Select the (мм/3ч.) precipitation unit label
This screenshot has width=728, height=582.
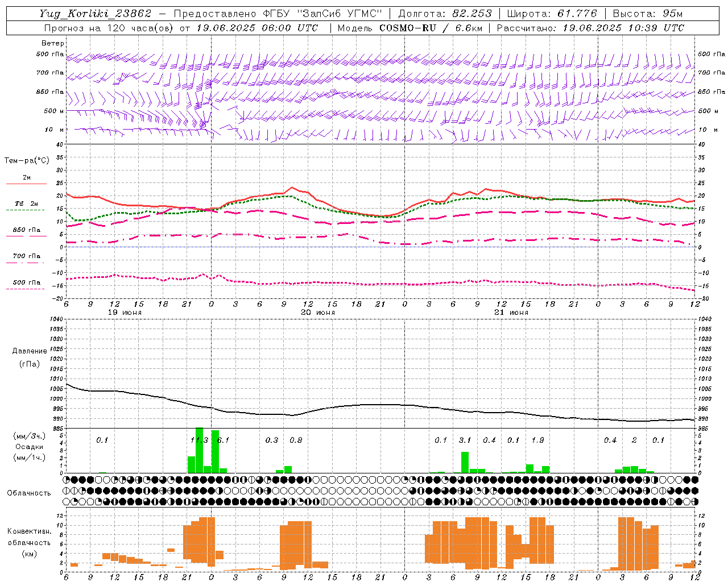coord(29,436)
